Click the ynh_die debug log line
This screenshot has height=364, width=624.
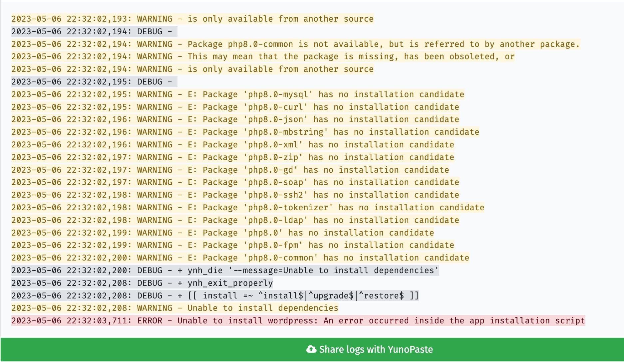(225, 270)
